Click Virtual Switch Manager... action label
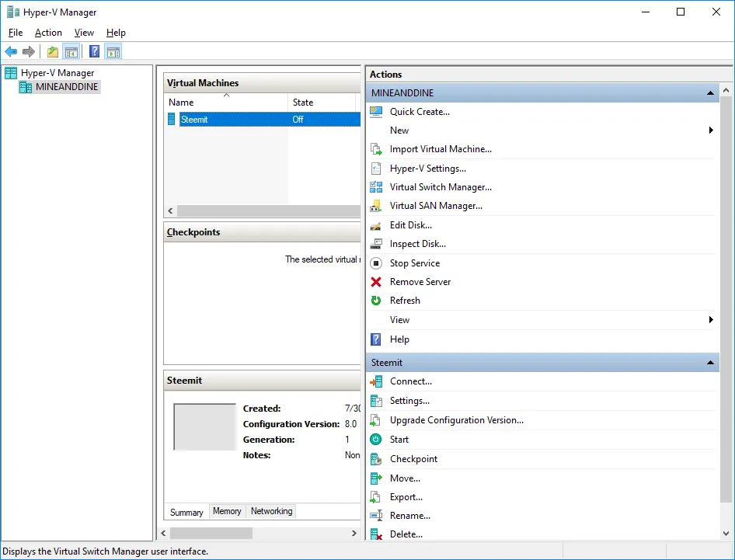 pos(441,187)
